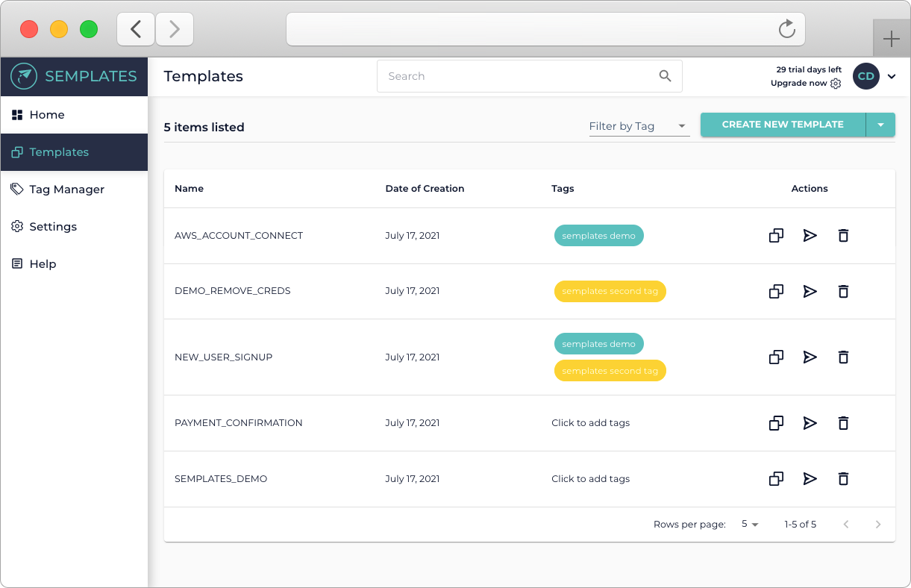Image resolution: width=911 pixels, height=588 pixels.
Task: Go to previous table page
Action: 846,525
